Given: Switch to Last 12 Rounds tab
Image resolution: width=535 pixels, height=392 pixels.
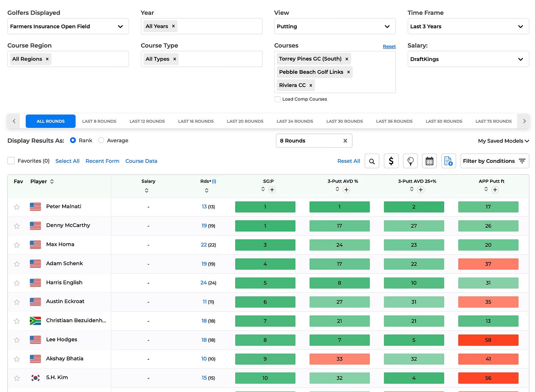Looking at the screenshot, I should tap(147, 121).
